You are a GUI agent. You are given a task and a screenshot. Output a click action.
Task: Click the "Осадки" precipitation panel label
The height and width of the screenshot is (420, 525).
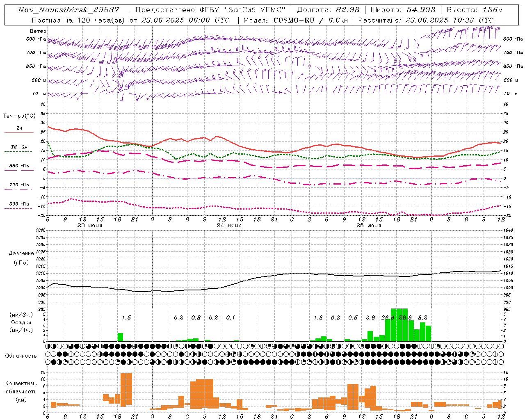click(21, 322)
